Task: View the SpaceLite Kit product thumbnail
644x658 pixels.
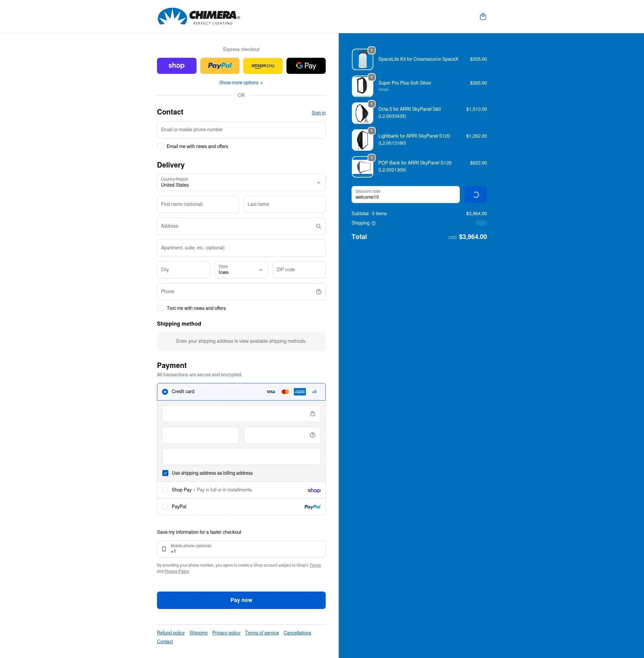Action: (x=362, y=59)
